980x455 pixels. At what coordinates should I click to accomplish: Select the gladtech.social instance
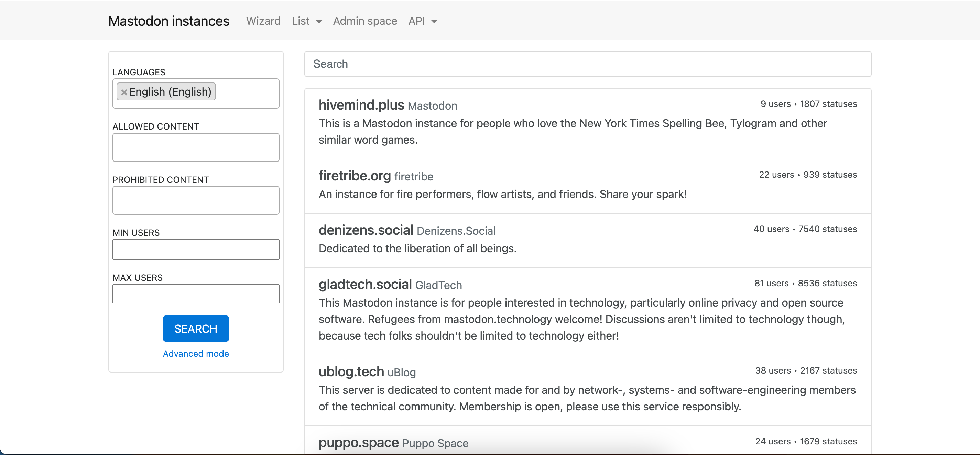[365, 284]
